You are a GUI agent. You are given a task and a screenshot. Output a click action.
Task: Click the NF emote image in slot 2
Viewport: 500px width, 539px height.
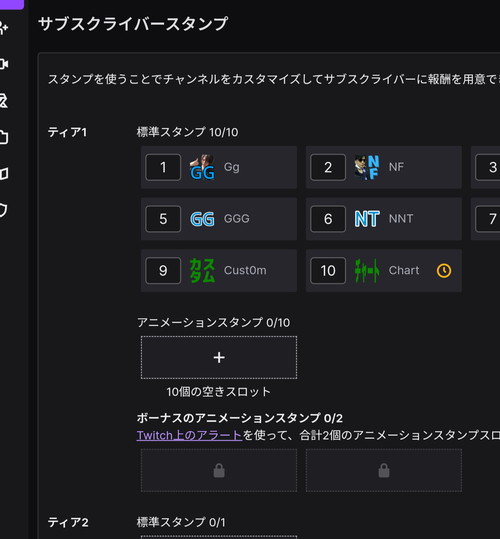pyautogui.click(x=367, y=167)
